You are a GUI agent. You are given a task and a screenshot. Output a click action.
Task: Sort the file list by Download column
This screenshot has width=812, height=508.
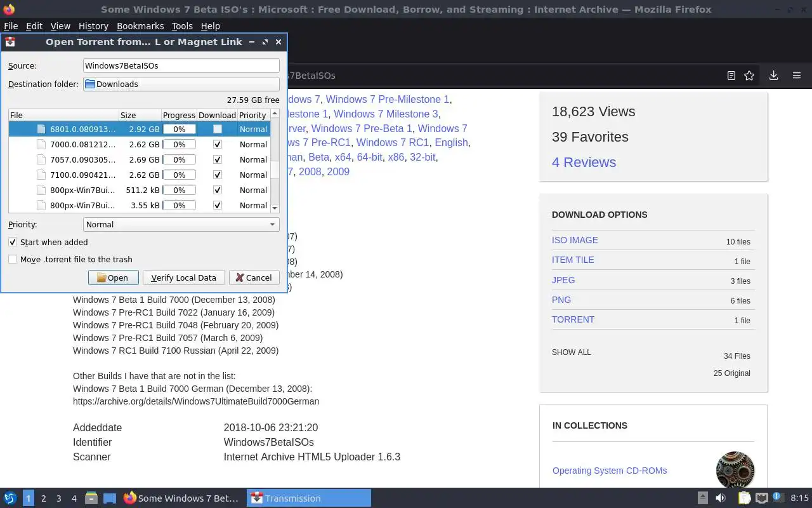pos(217,115)
